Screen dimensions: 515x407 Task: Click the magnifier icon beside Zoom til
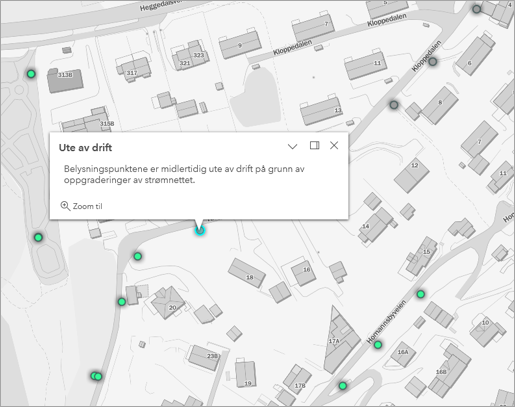(x=65, y=206)
